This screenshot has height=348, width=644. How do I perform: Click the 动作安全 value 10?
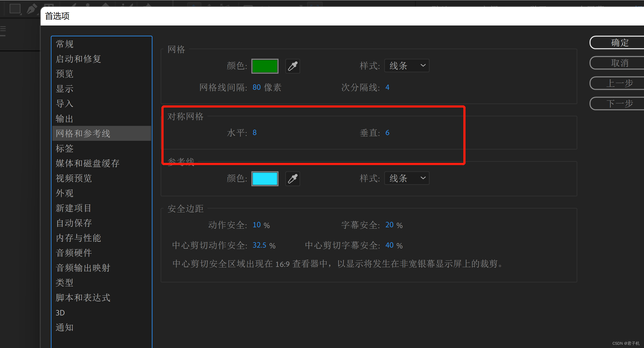pos(256,225)
